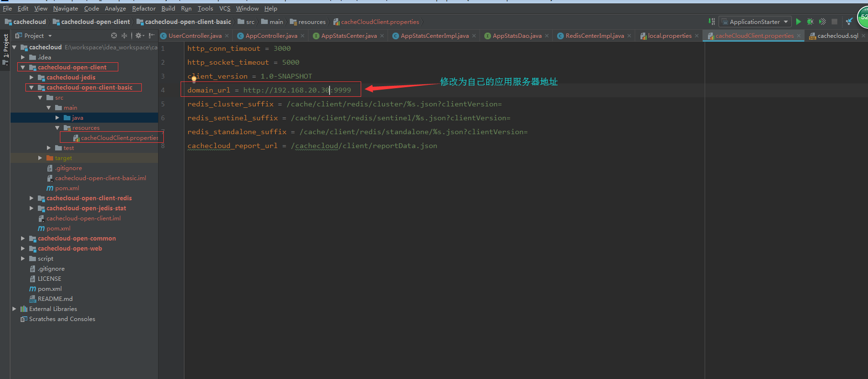
Task: Run with coverage icon
Action: point(822,22)
